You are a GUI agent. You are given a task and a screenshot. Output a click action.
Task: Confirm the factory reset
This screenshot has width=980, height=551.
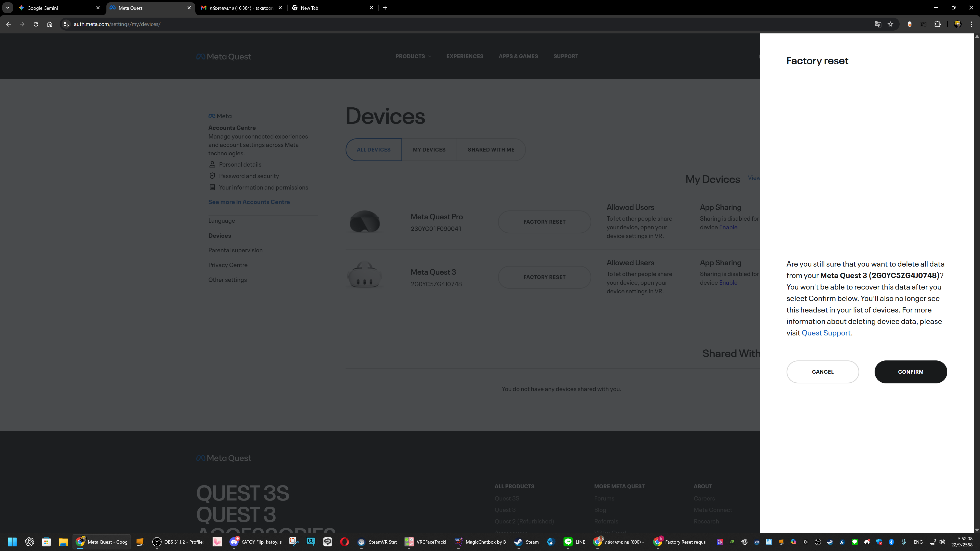[910, 371]
